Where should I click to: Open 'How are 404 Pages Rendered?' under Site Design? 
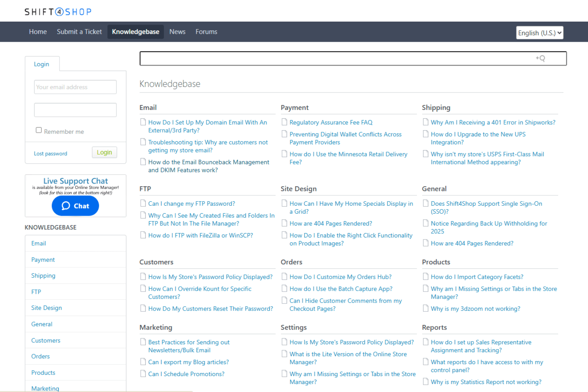pyautogui.click(x=331, y=224)
